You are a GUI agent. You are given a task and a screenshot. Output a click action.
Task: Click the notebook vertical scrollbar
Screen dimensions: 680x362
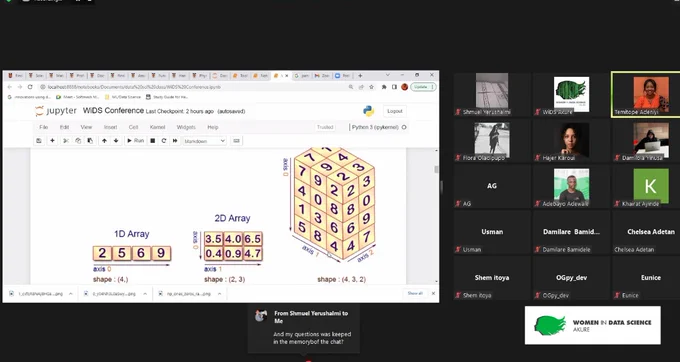point(436,170)
